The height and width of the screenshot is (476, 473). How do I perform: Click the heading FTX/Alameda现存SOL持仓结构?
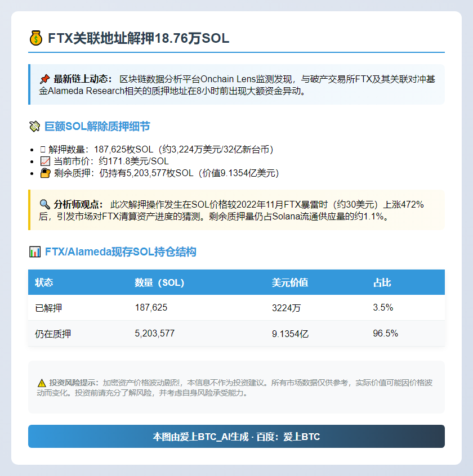coord(121,252)
